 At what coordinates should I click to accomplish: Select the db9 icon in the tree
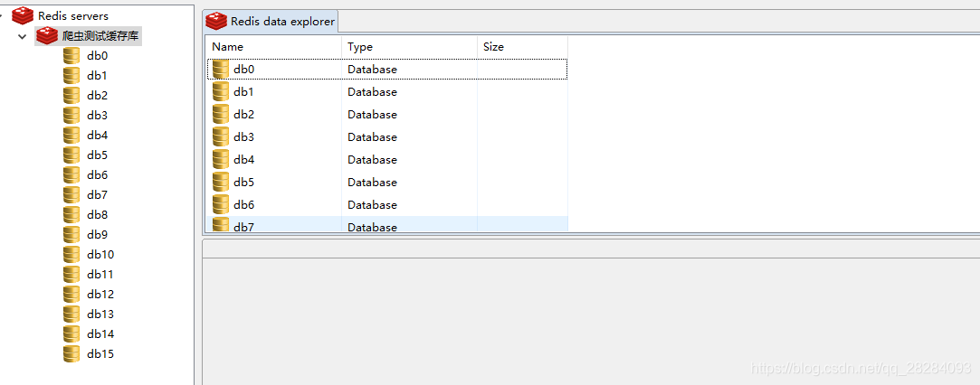tap(71, 235)
